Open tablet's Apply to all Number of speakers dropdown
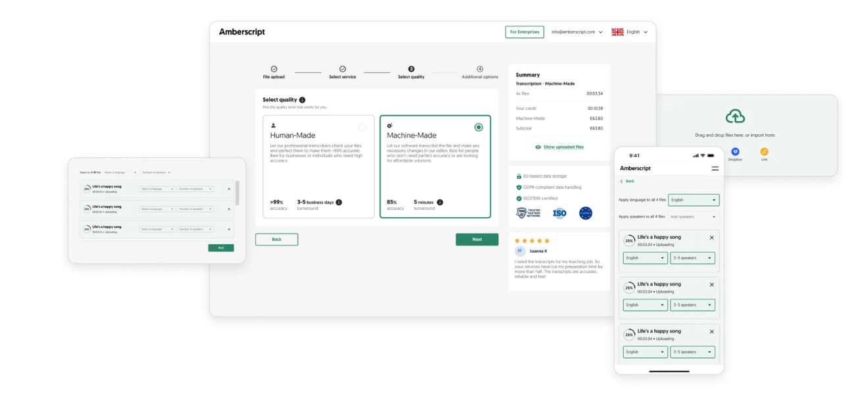868x404 pixels. 156,172
